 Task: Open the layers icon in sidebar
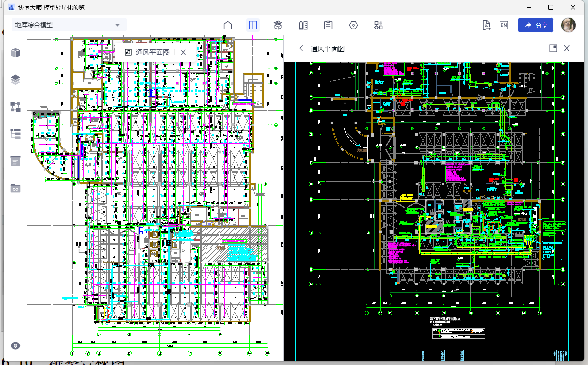pos(15,80)
